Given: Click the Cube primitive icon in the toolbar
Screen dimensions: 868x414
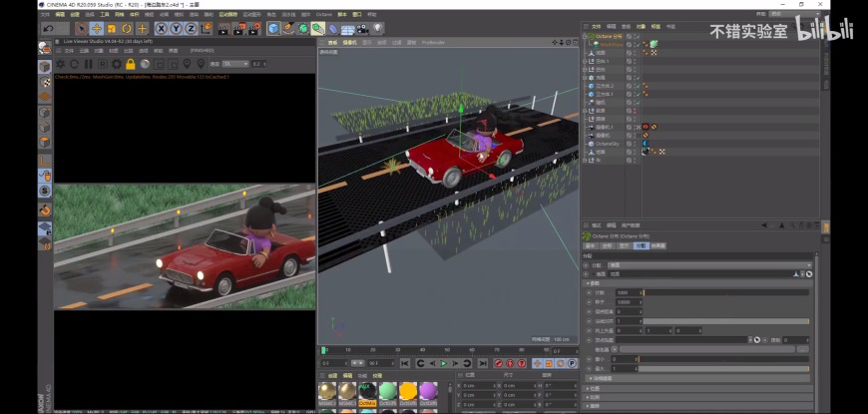Looking at the screenshot, I should pyautogui.click(x=273, y=29).
